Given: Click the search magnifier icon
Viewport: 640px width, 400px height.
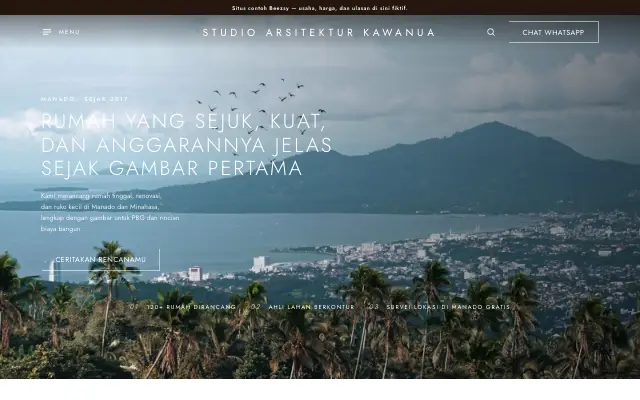Looking at the screenshot, I should 491,32.
